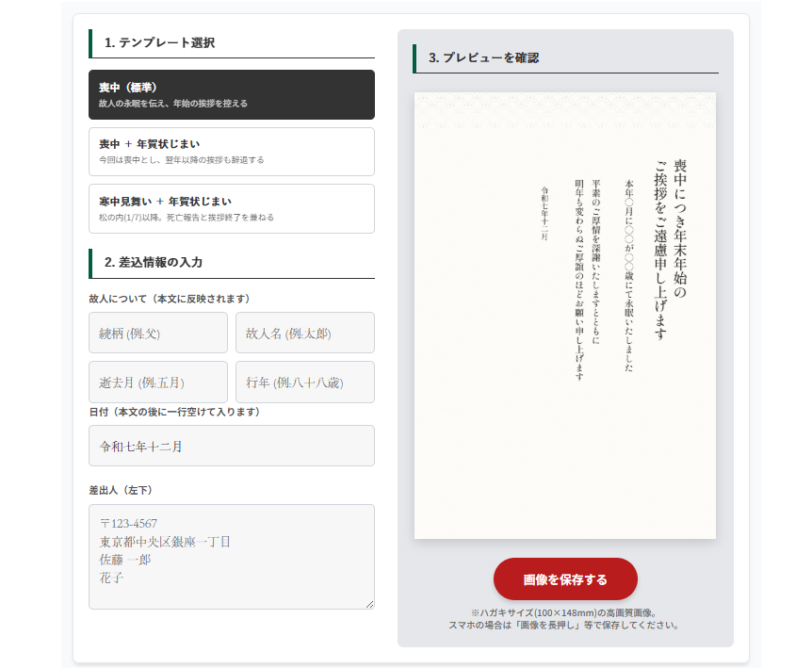
Task: Click the 日付 label above the date field
Action: [x=174, y=412]
